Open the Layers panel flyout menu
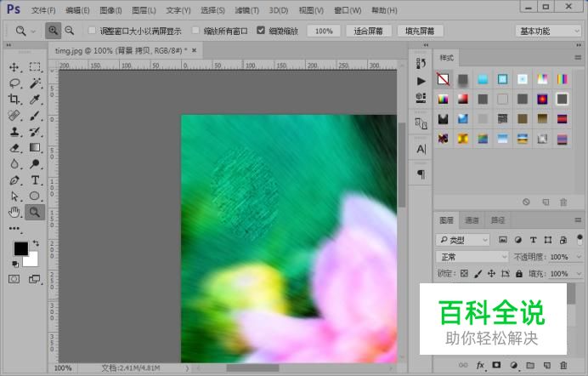The width and height of the screenshot is (588, 376). pyautogui.click(x=578, y=219)
